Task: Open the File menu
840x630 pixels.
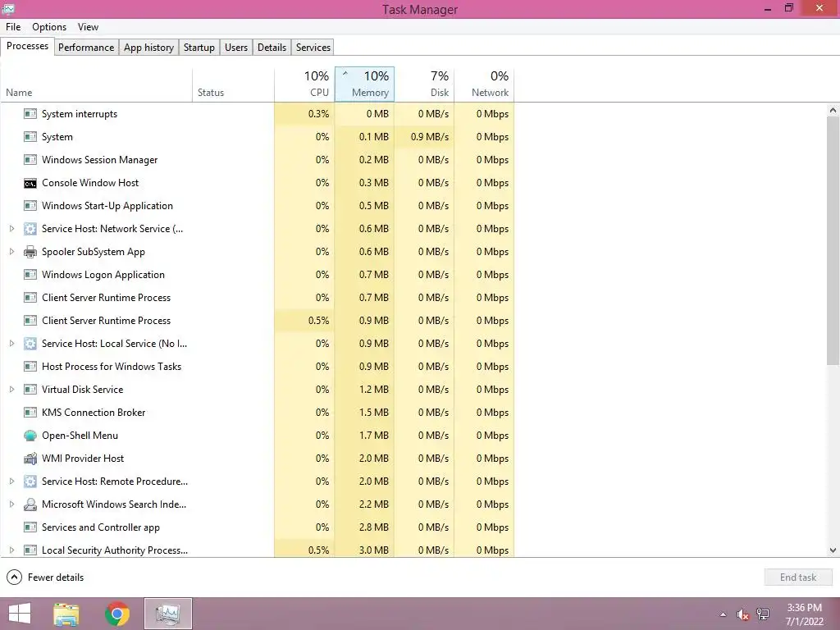Action: pyautogui.click(x=13, y=27)
